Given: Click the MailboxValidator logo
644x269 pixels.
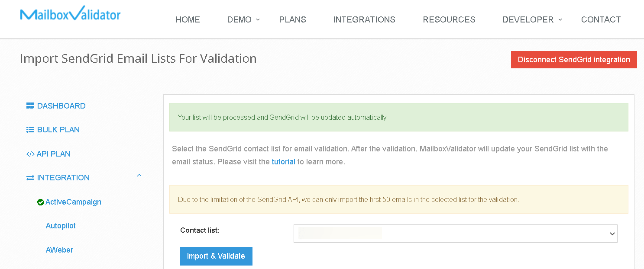Looking at the screenshot, I should (70, 14).
